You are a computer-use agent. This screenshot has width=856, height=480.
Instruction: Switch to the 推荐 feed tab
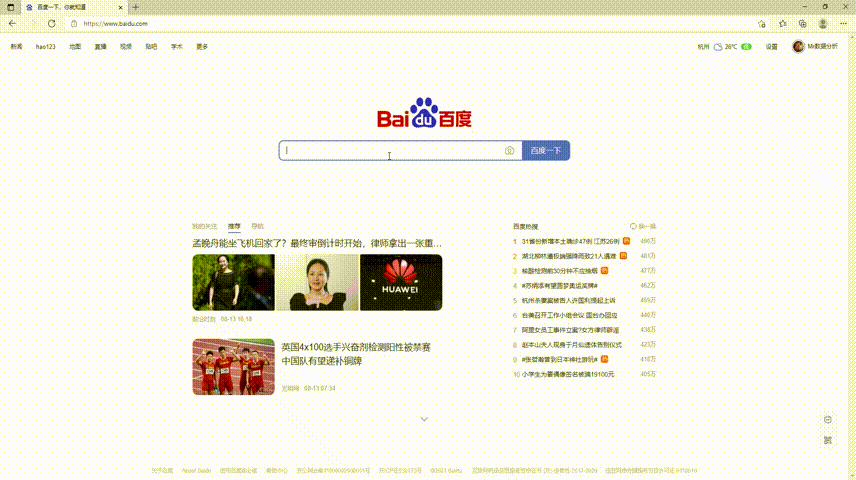(234, 226)
